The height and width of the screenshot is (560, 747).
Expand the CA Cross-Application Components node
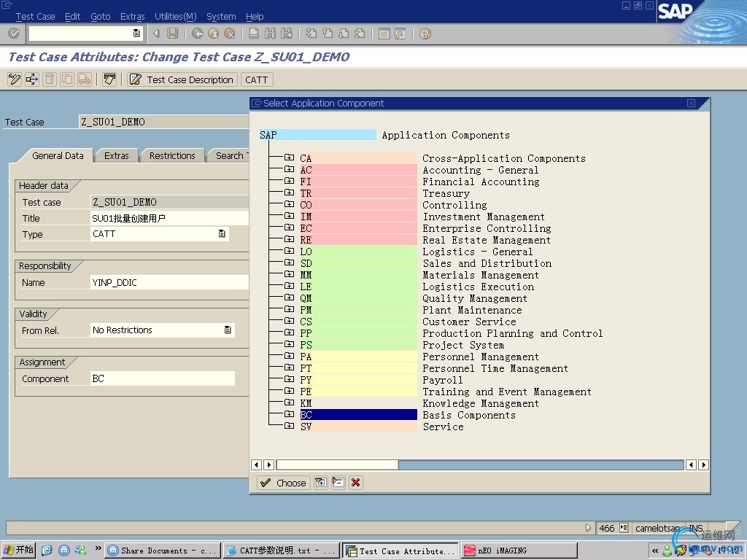point(289,158)
